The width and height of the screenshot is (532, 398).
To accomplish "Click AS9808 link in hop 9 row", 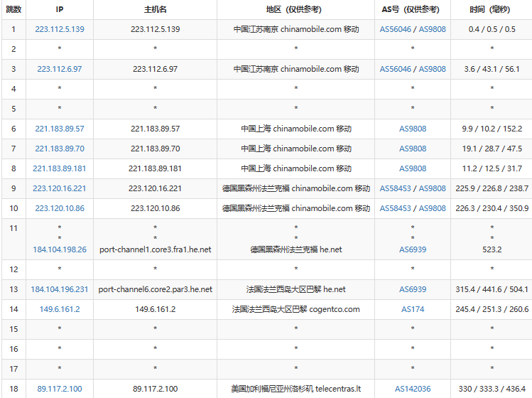I will coord(433,188).
